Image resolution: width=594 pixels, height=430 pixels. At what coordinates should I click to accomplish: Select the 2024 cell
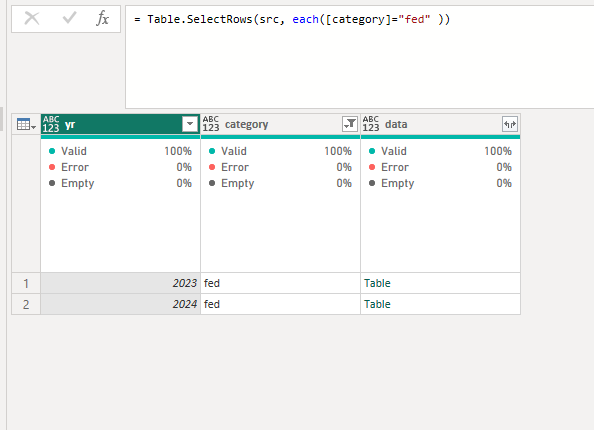120,304
